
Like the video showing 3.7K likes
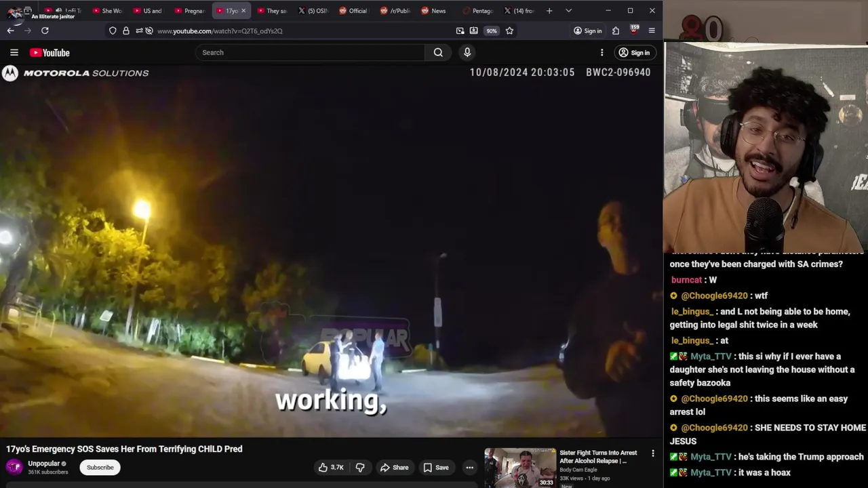coord(332,467)
